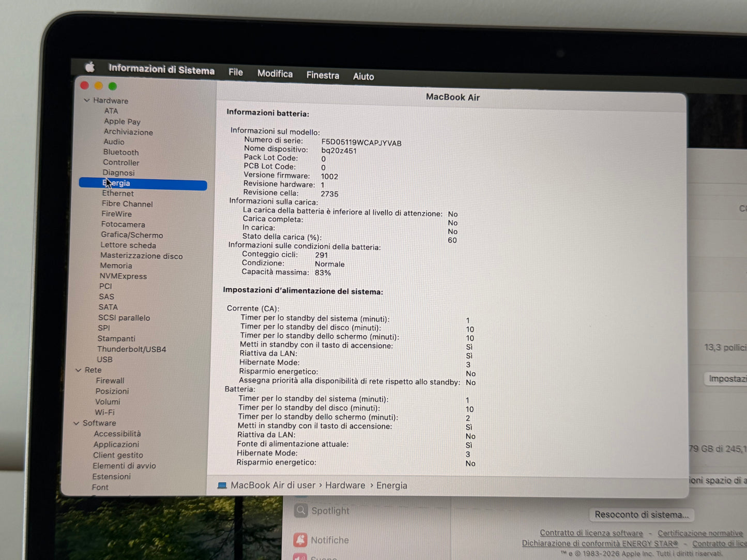Viewport: 747px width, 560px height.
Task: Open the Modifica menu
Action: coord(275,73)
